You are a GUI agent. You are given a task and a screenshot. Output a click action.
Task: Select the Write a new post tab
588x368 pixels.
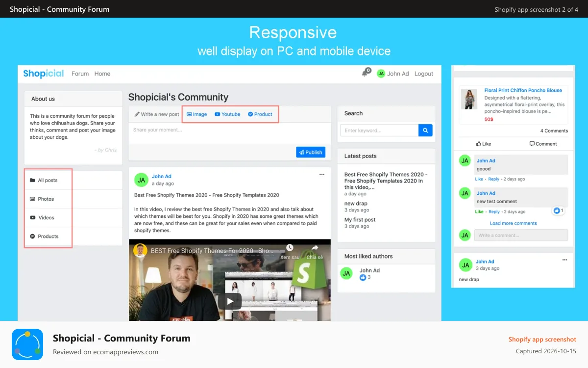157,114
